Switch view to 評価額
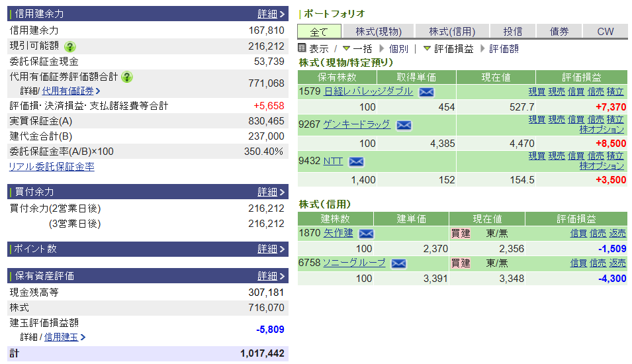 pyautogui.click(x=503, y=48)
